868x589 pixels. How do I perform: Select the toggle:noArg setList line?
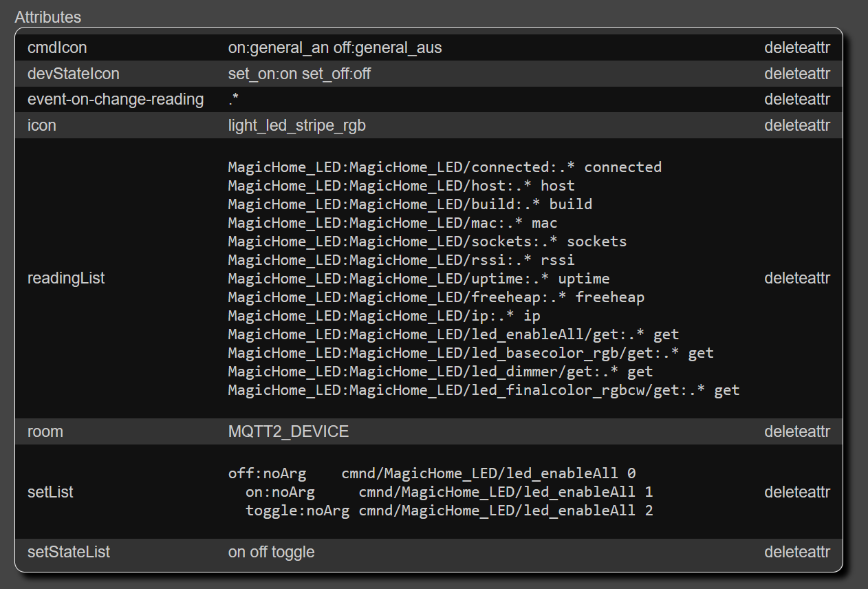click(x=449, y=511)
